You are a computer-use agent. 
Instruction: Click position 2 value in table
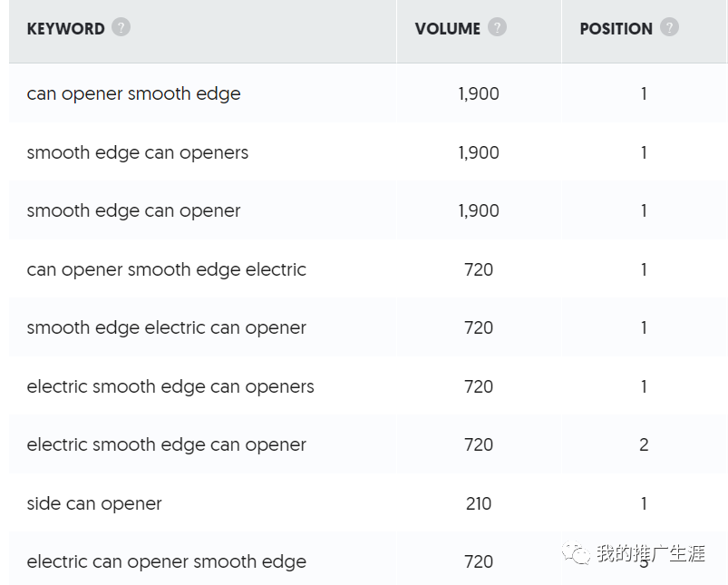(644, 444)
